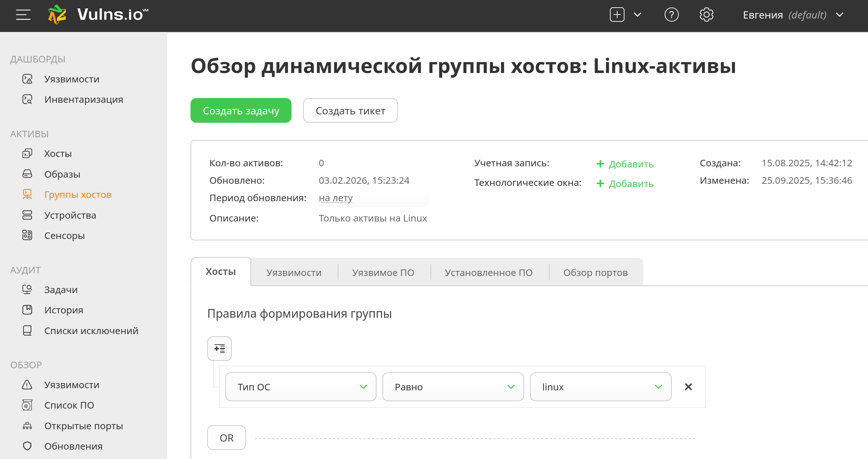This screenshot has height=459, width=868.
Task: Expand the Тип ОС field dropdown
Action: (301, 387)
